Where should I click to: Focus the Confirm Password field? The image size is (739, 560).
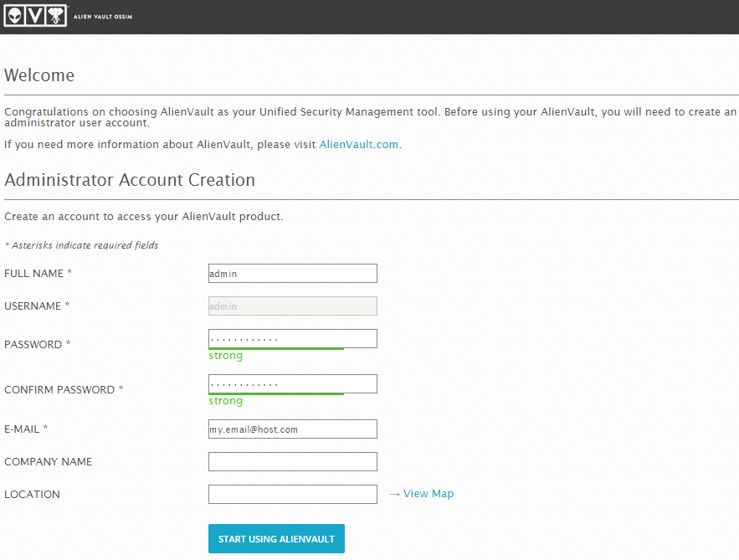[293, 383]
